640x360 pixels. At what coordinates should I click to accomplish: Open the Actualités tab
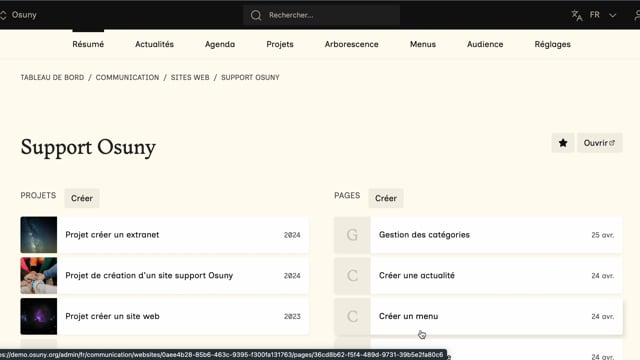[x=154, y=44]
